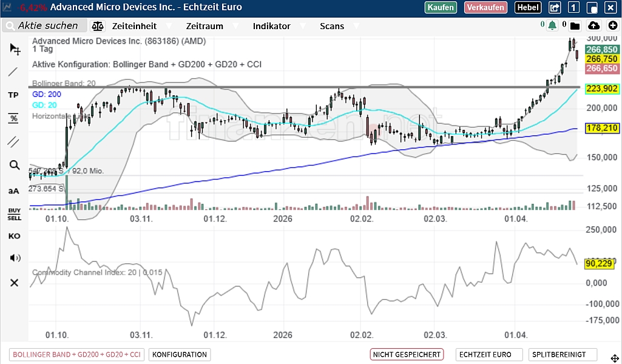Viewport: 622px width, 364px height.
Task: Click the folder counter 0
Action: coord(564,25)
